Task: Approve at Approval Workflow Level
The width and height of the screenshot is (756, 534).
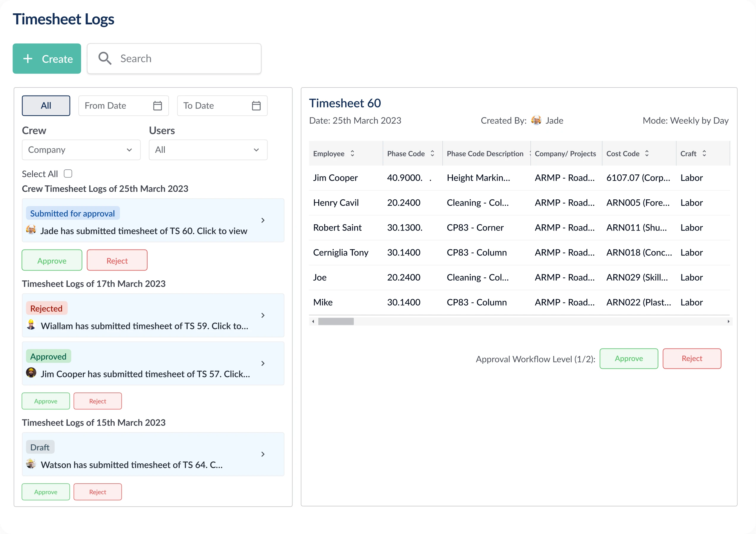Action: coord(628,358)
